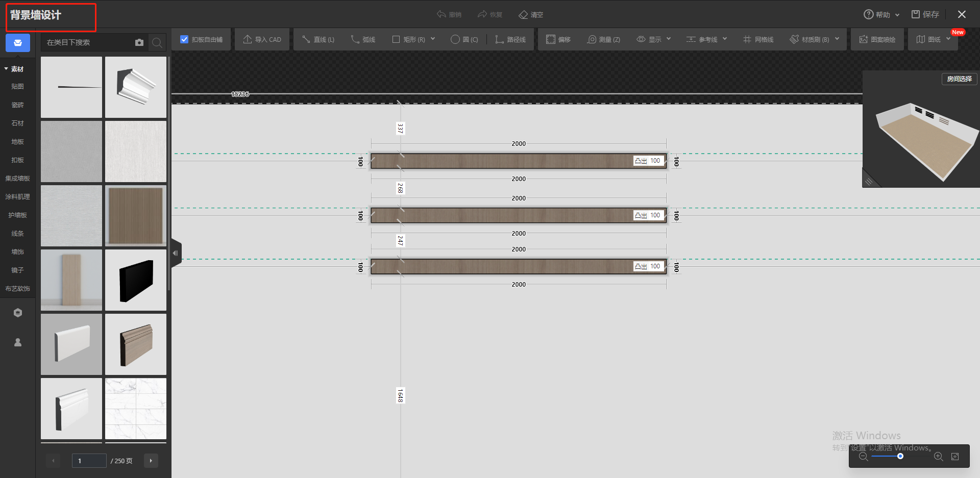Open the 涂料肌理 category

pyautogui.click(x=18, y=196)
